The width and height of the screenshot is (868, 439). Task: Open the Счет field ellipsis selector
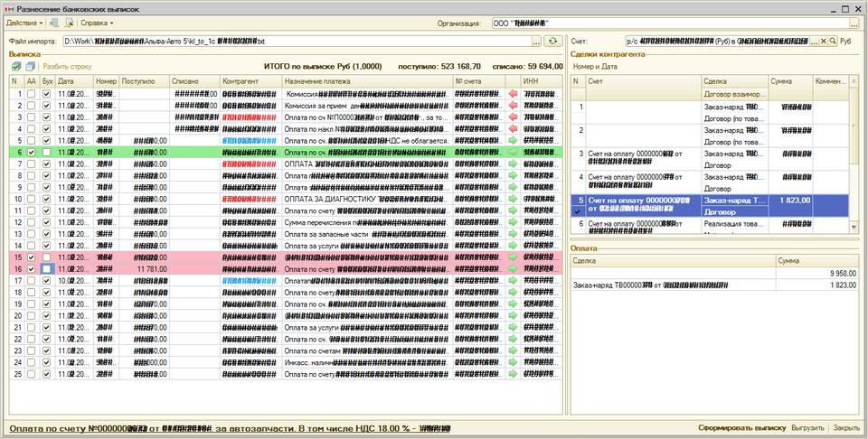[814, 42]
